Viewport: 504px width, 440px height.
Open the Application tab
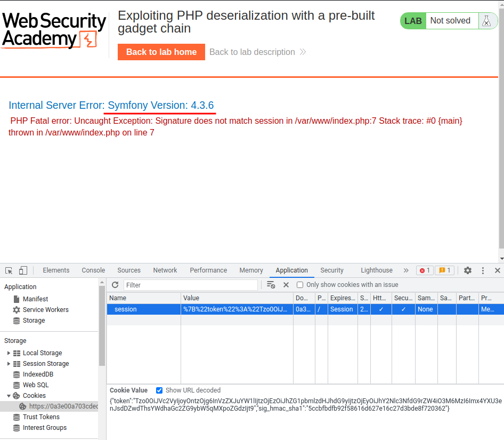click(291, 270)
